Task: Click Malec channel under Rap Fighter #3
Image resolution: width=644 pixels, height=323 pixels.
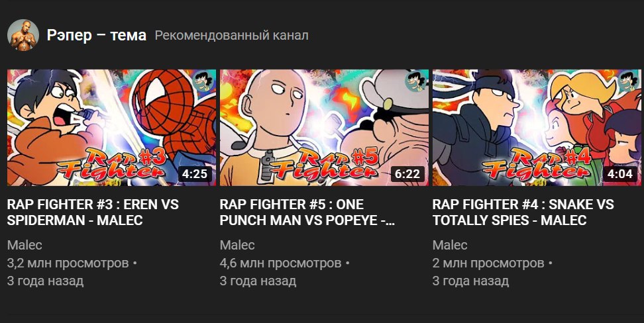Action: (x=25, y=245)
